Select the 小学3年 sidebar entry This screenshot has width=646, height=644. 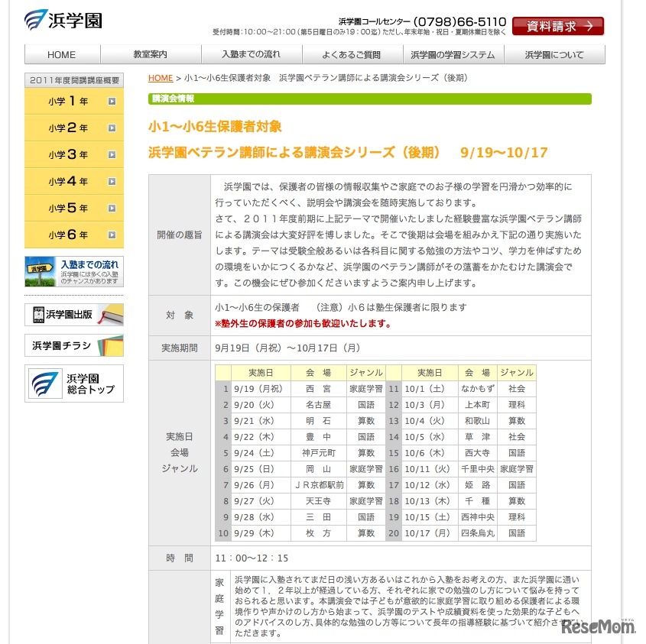tap(74, 154)
